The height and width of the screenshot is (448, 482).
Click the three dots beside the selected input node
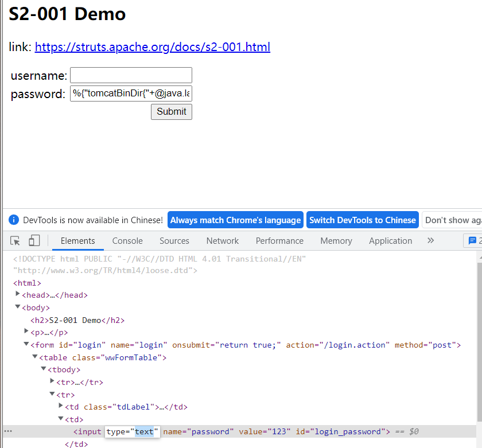click(8, 431)
